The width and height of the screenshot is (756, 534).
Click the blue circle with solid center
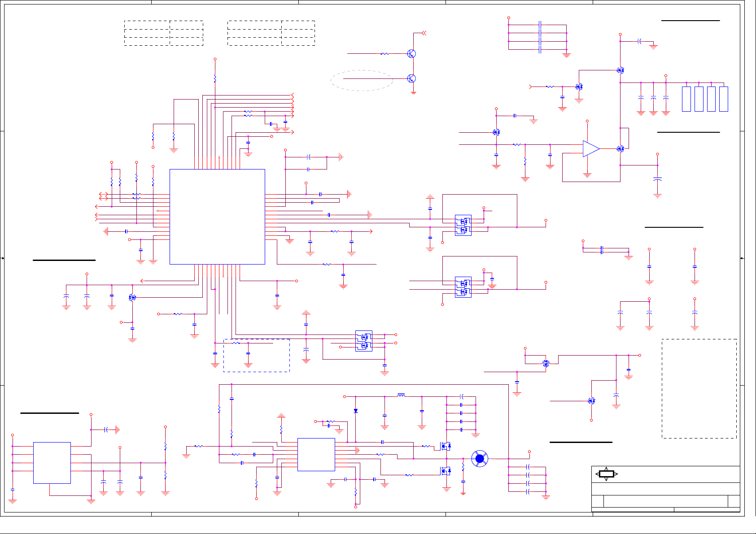[x=480, y=459]
